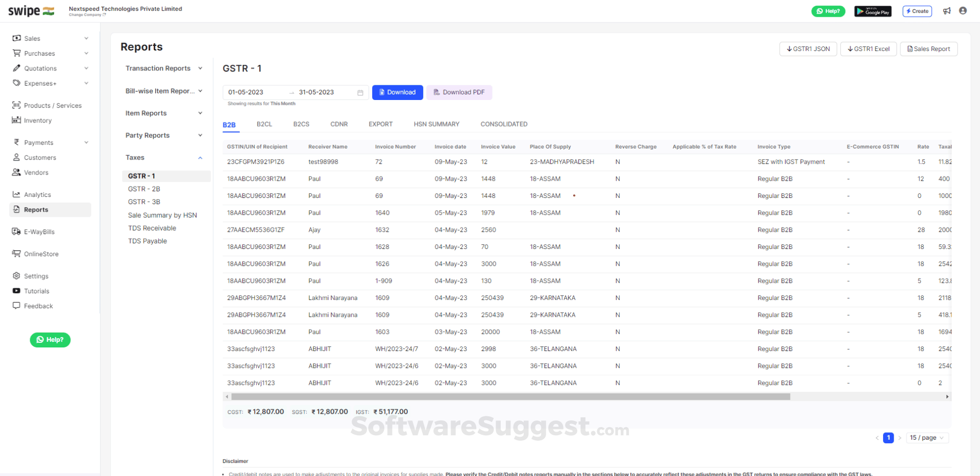Open the account profile icon
The width and height of the screenshot is (980, 476).
963,11
